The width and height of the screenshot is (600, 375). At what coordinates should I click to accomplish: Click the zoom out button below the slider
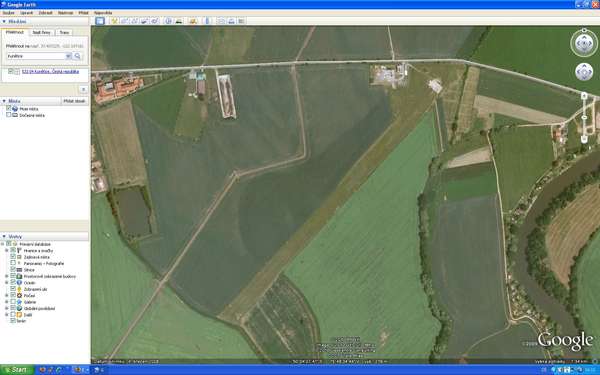click(584, 139)
